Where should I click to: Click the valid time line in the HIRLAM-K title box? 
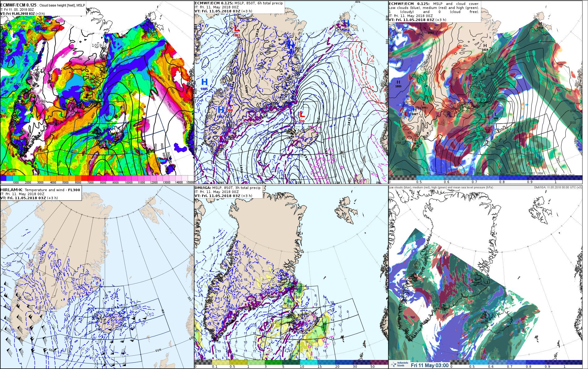29,198
